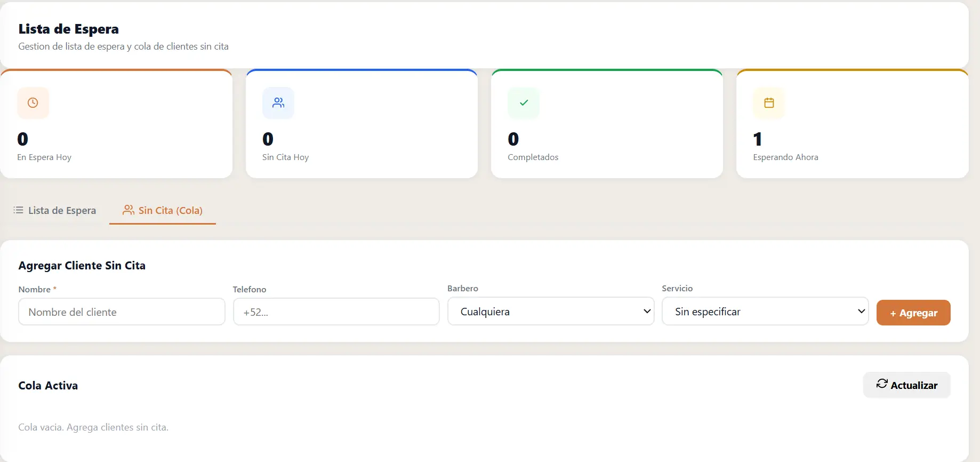Image resolution: width=980 pixels, height=462 pixels.
Task: Click the refresh icon in Actualizar button
Action: [x=882, y=384]
